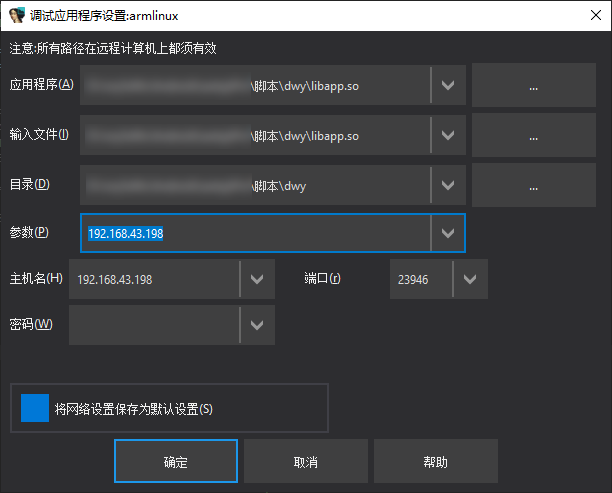The image size is (612, 493).
Task: Expand the 应用程序(A) path dropdown
Action: pos(448,85)
